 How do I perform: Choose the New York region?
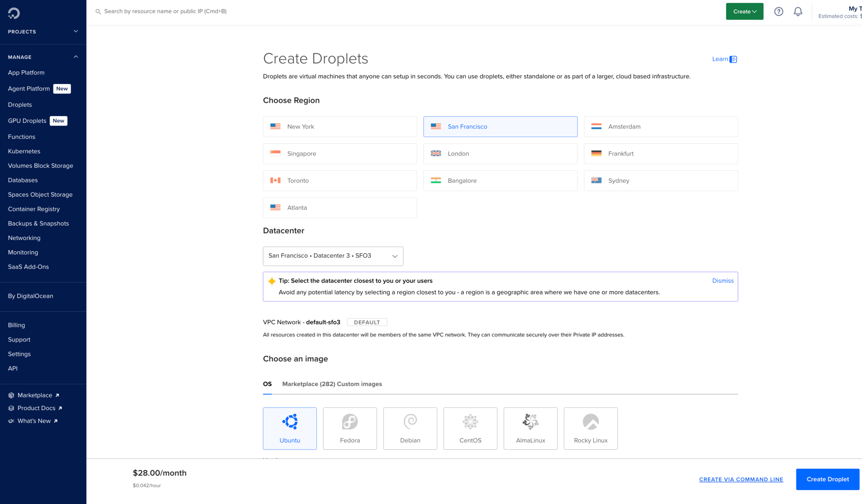pos(339,127)
